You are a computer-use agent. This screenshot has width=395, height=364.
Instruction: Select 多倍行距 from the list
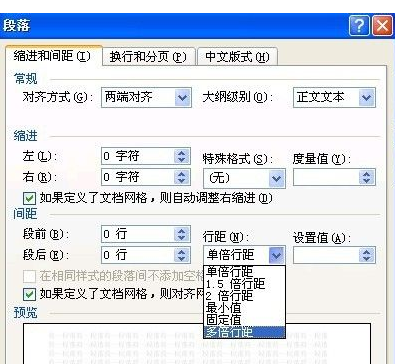(x=244, y=332)
